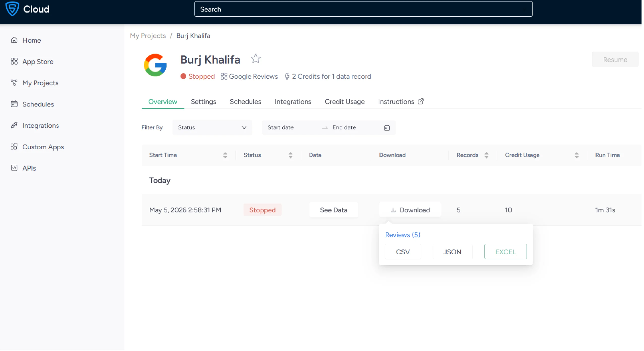Click the Resume button
Screen dimensions: 644x351
tap(615, 59)
